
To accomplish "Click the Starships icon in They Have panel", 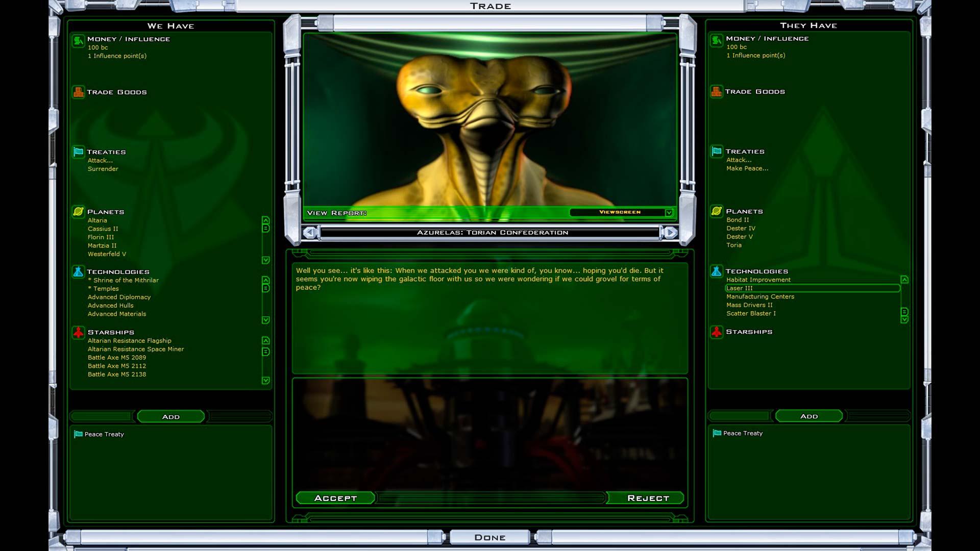I will pyautogui.click(x=717, y=332).
